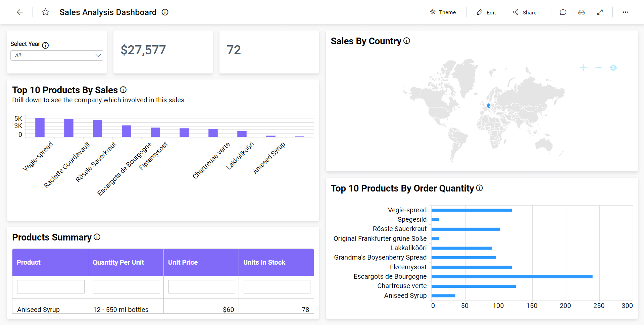This screenshot has height=325, width=644.
Task: Reset the map view with the refresh icon
Action: click(x=613, y=68)
